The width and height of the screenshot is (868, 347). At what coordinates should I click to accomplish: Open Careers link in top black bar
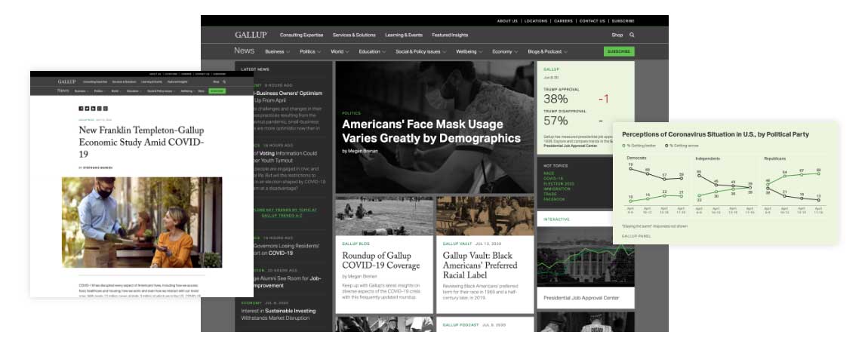(563, 21)
